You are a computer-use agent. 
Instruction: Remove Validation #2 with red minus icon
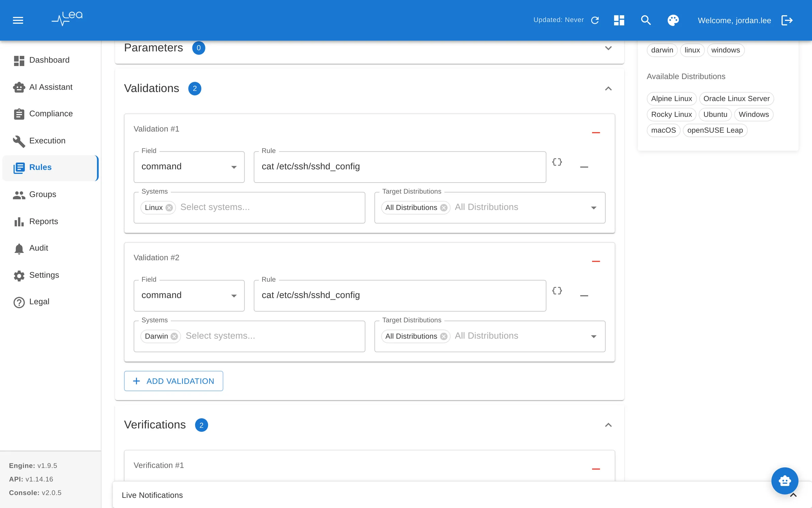(596, 261)
